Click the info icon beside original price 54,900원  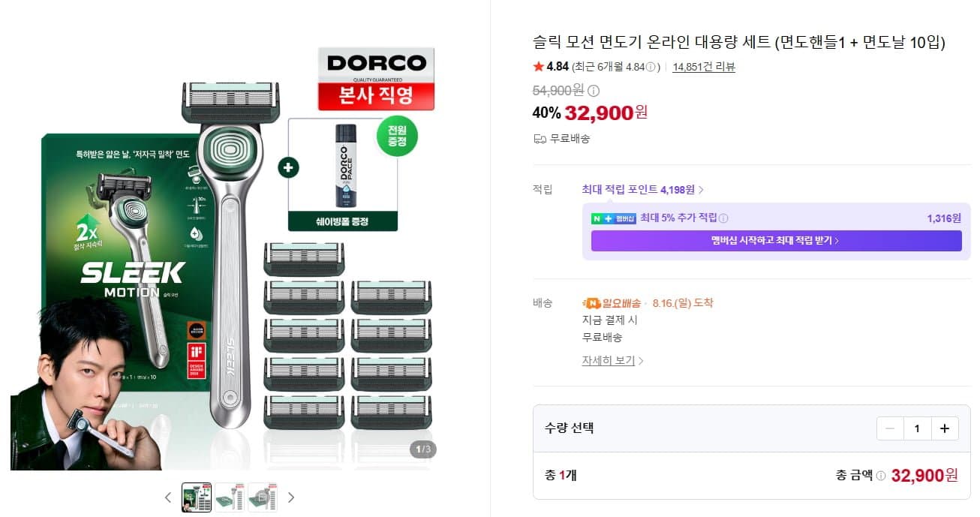click(x=594, y=91)
